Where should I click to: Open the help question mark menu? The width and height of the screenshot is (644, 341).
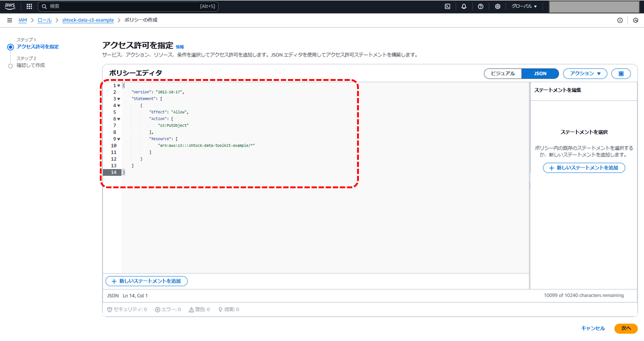(481, 6)
